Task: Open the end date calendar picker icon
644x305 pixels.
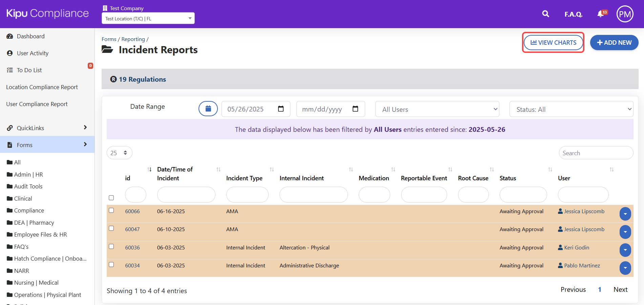Action: point(355,109)
